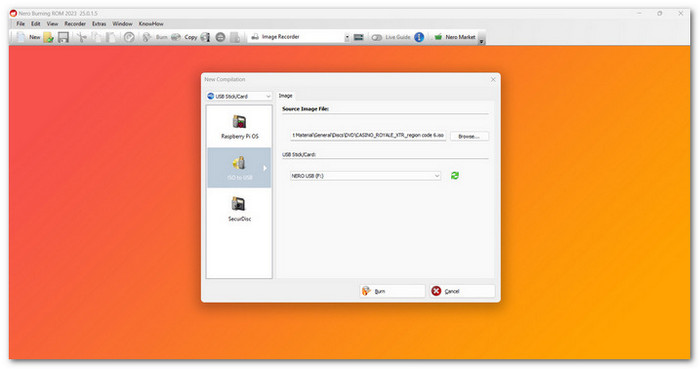Screen dimensions: 700x369
Task: Open the KnowHow menu
Action: [x=151, y=24]
